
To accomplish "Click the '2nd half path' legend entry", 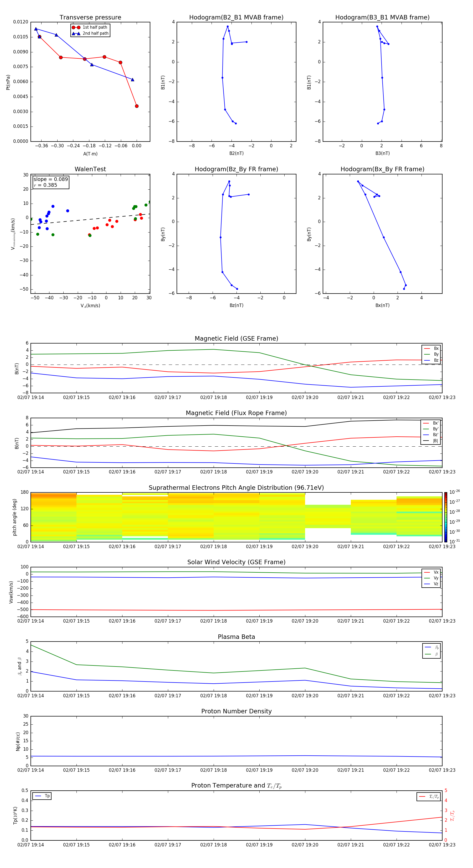I will click(90, 33).
